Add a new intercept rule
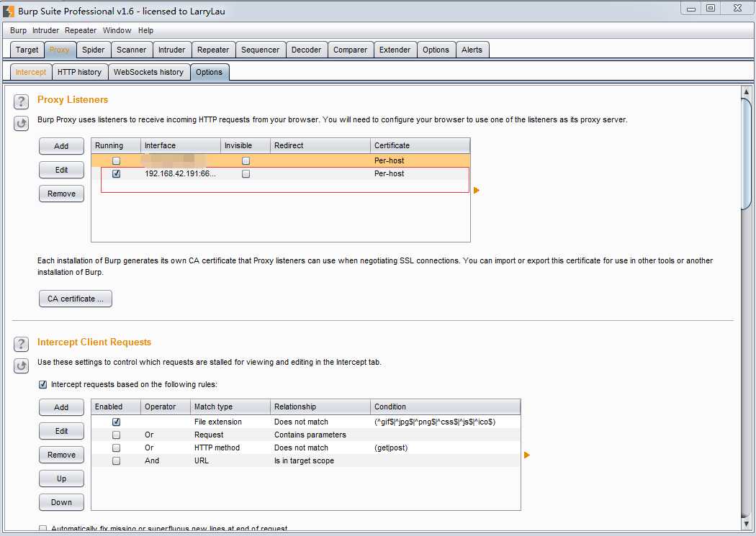This screenshot has height=536, width=756. 61,407
